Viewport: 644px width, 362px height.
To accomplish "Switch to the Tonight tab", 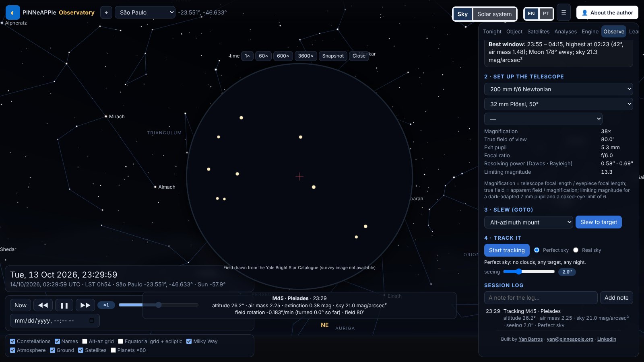I will [492, 31].
